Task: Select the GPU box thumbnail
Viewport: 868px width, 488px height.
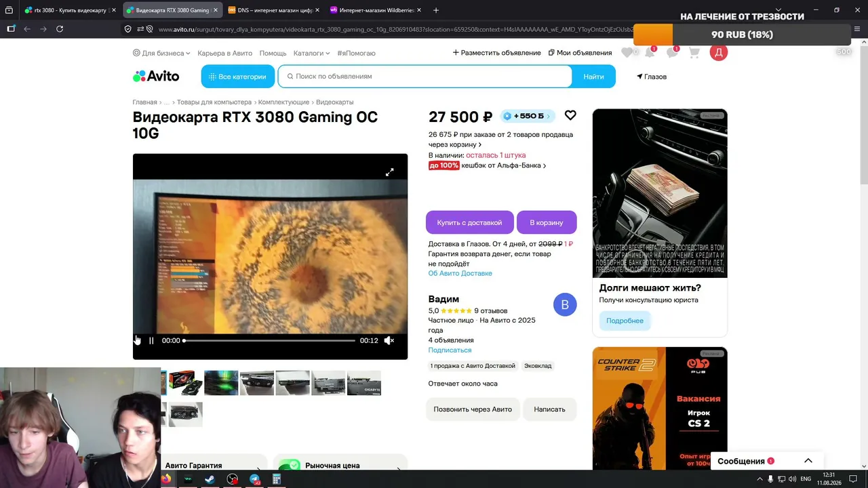Action: (x=186, y=383)
